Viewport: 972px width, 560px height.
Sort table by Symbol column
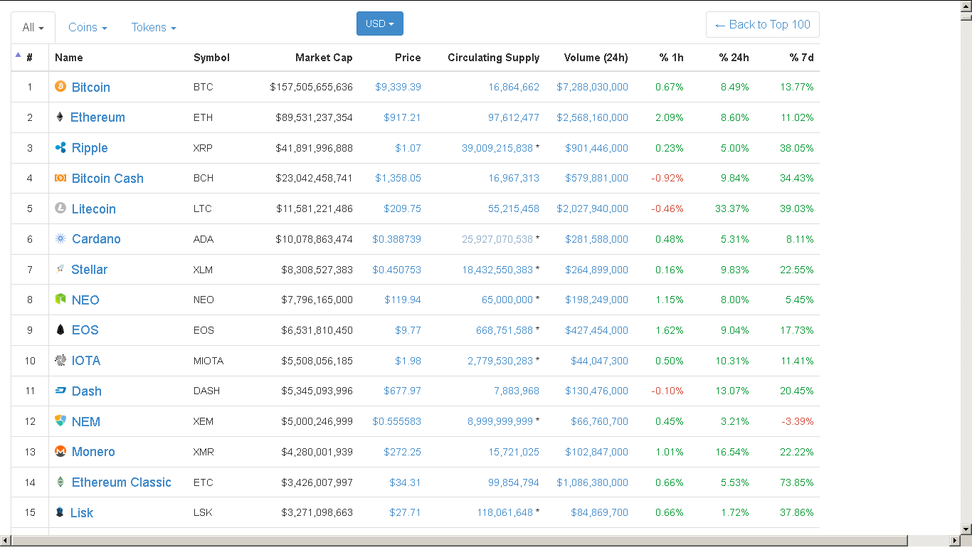211,58
